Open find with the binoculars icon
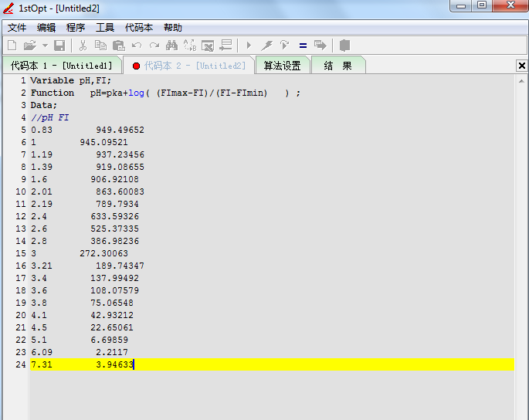The image size is (529, 420). pos(171,46)
